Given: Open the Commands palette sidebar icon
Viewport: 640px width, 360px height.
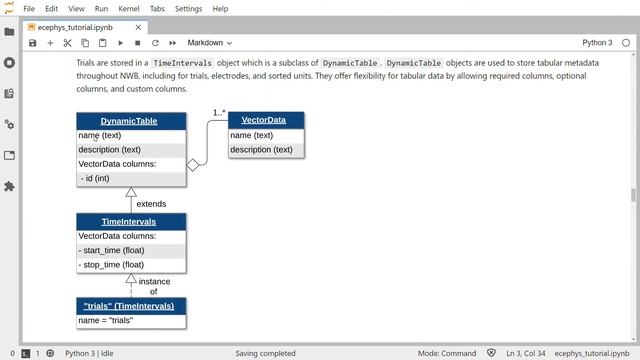Looking at the screenshot, I should pos(9,93).
